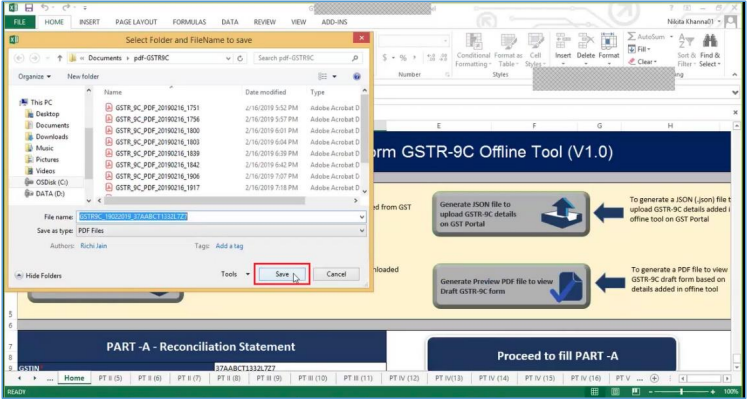Switch to the DATA ribbon tab
The image size is (748, 400).
coord(230,22)
